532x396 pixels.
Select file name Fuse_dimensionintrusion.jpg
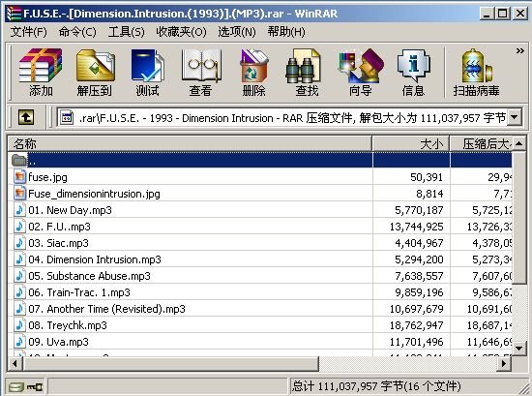click(94, 194)
